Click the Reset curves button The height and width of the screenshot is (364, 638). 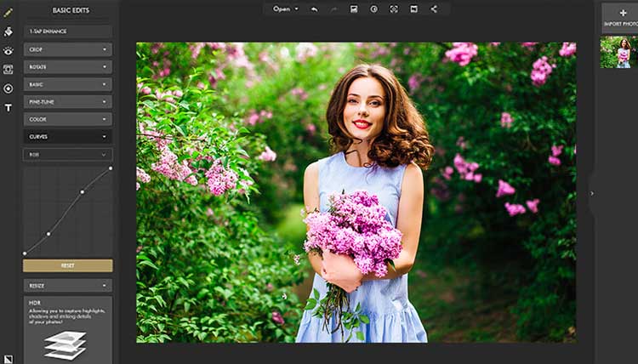pyautogui.click(x=68, y=265)
